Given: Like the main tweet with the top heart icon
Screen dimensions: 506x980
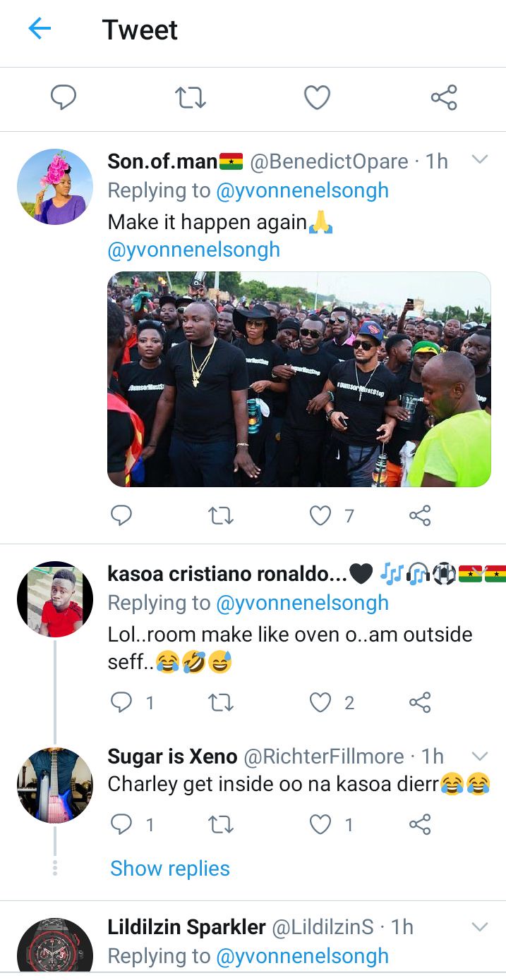Looking at the screenshot, I should point(317,97).
